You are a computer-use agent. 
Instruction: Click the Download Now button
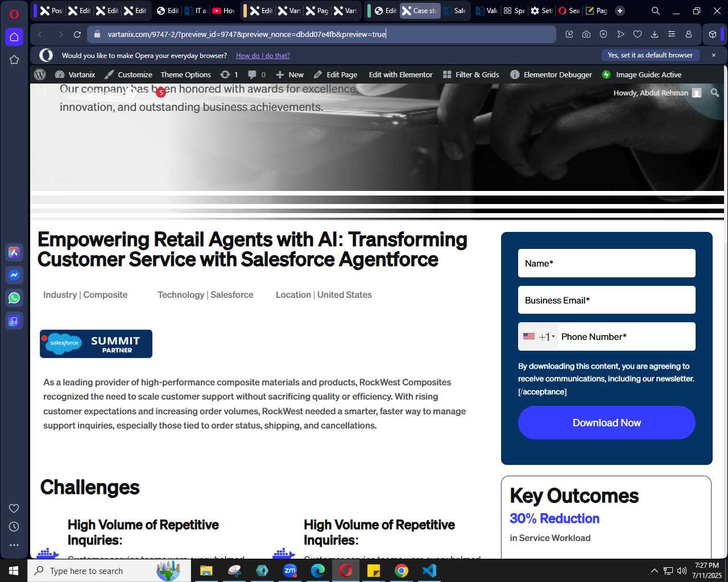607,423
